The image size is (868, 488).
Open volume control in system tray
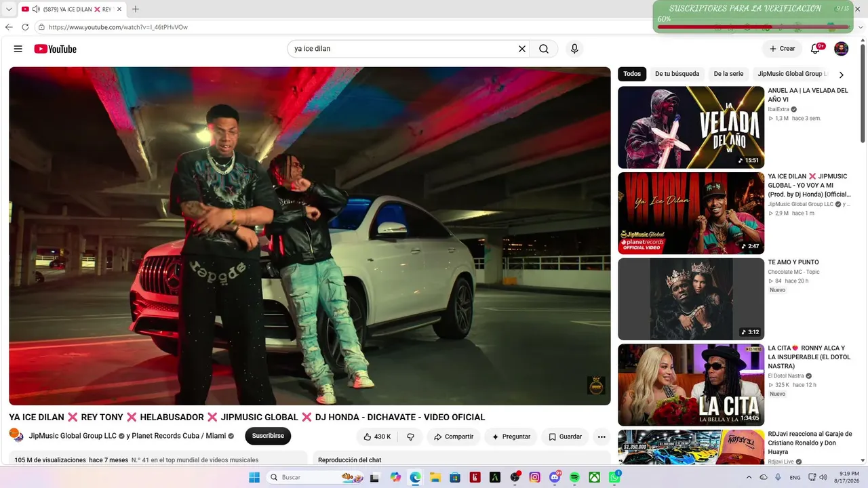(823, 477)
